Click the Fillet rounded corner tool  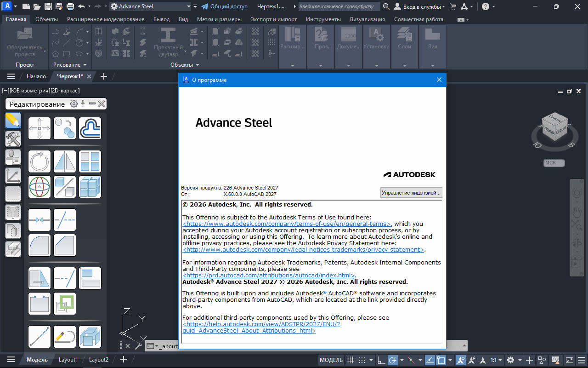coord(40,245)
